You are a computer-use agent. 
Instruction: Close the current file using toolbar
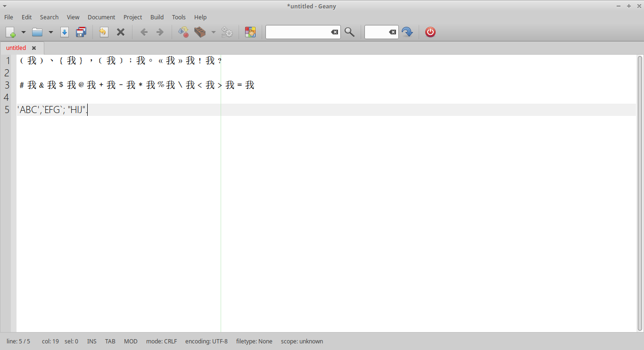120,32
